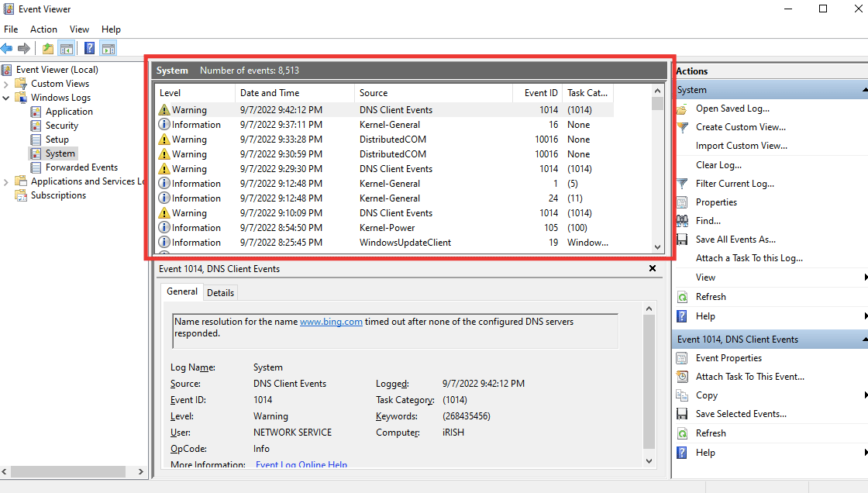The image size is (868, 493).
Task: Open the www.bing.com link
Action: [331, 322]
